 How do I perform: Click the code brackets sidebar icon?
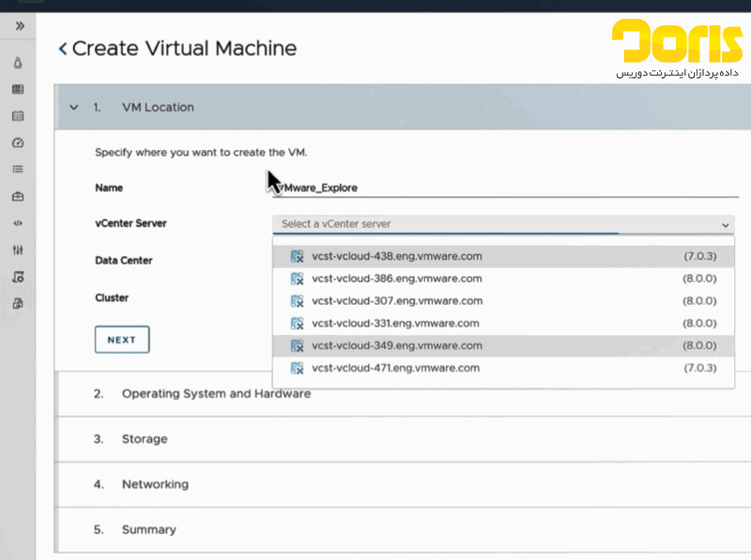(x=18, y=223)
